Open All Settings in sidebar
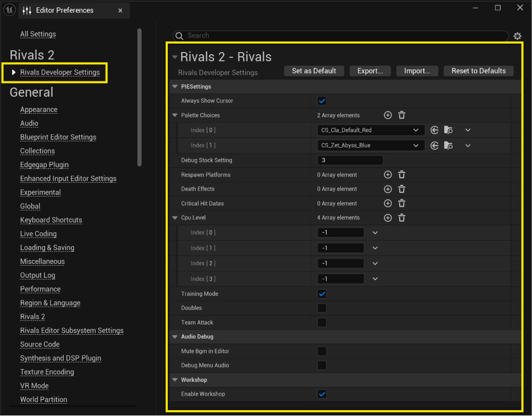Image resolution: width=532 pixels, height=416 pixels. 38,34
